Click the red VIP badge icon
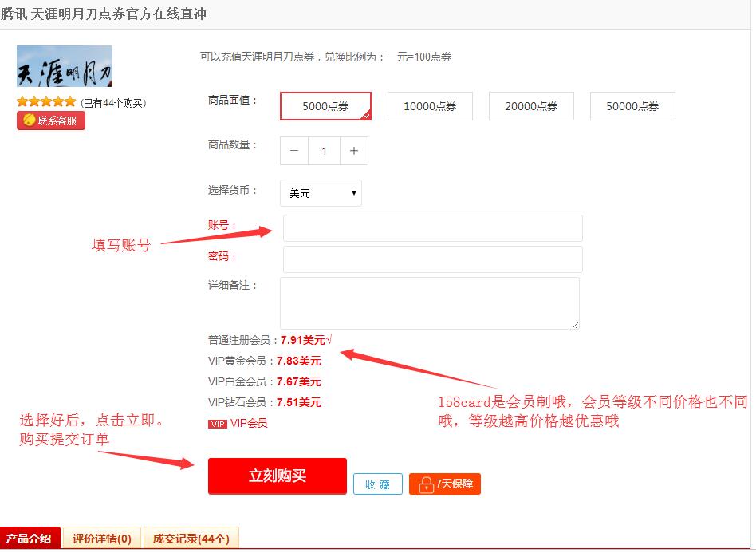The image size is (756, 557). coord(218,424)
